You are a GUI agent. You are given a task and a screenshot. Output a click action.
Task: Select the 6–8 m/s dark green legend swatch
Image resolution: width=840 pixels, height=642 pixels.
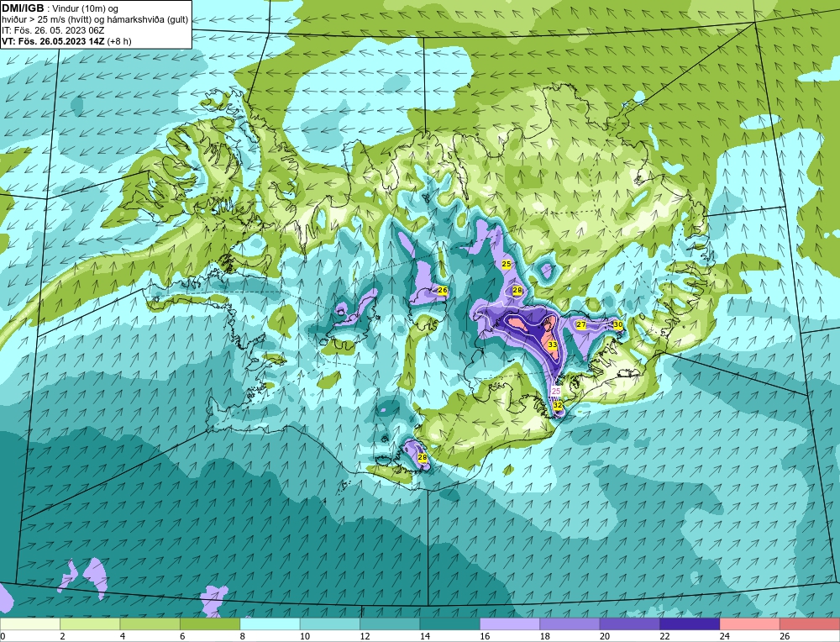pyautogui.click(x=210, y=624)
